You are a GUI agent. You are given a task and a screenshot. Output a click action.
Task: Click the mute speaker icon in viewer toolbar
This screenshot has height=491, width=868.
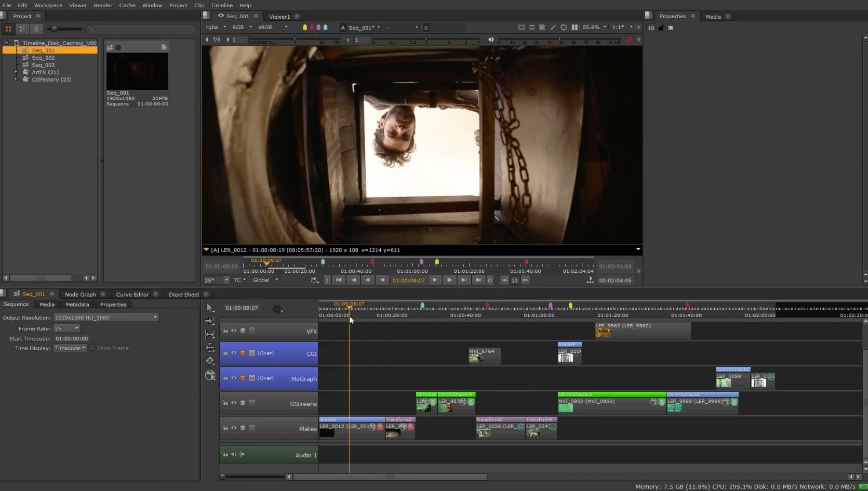pyautogui.click(x=490, y=39)
